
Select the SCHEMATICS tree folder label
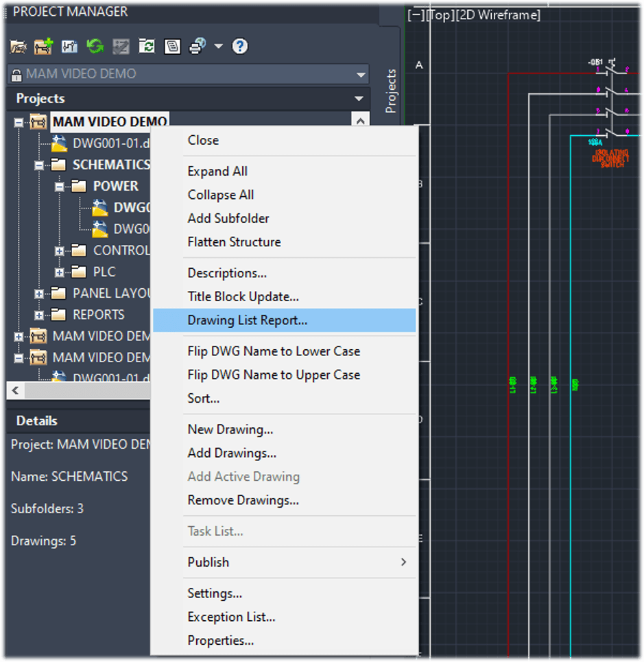tap(111, 165)
